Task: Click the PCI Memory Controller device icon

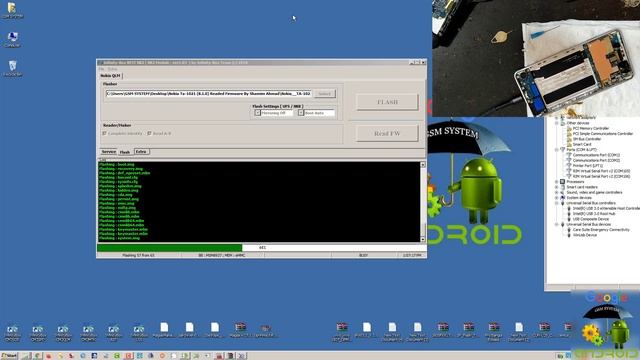Action: pos(569,128)
